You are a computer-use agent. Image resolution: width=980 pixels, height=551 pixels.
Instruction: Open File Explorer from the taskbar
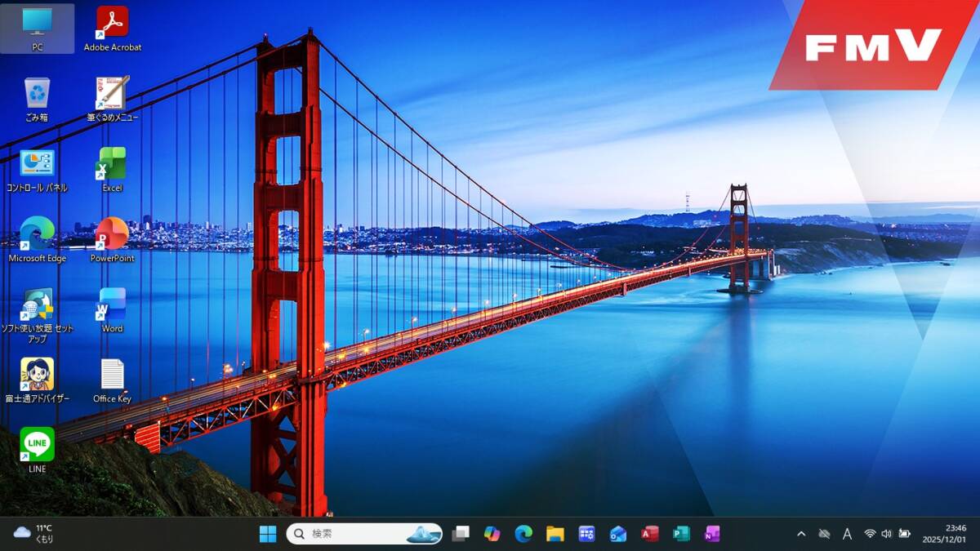pyautogui.click(x=555, y=534)
